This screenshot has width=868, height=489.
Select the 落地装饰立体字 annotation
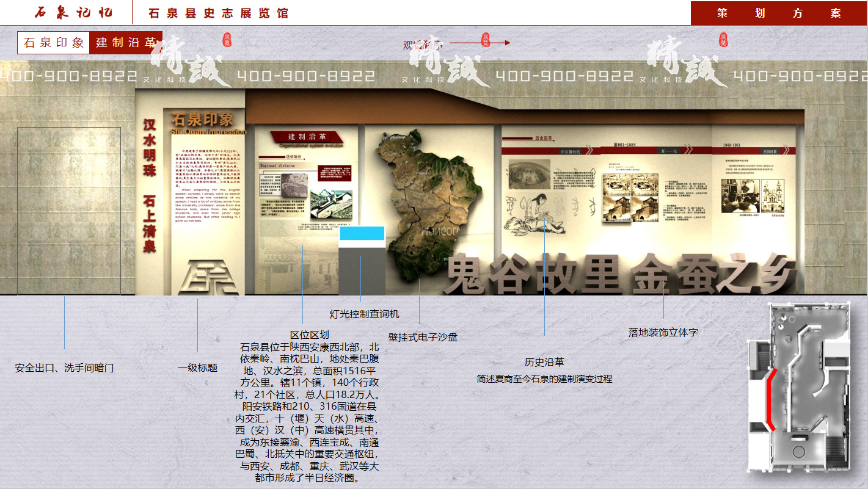(663, 333)
